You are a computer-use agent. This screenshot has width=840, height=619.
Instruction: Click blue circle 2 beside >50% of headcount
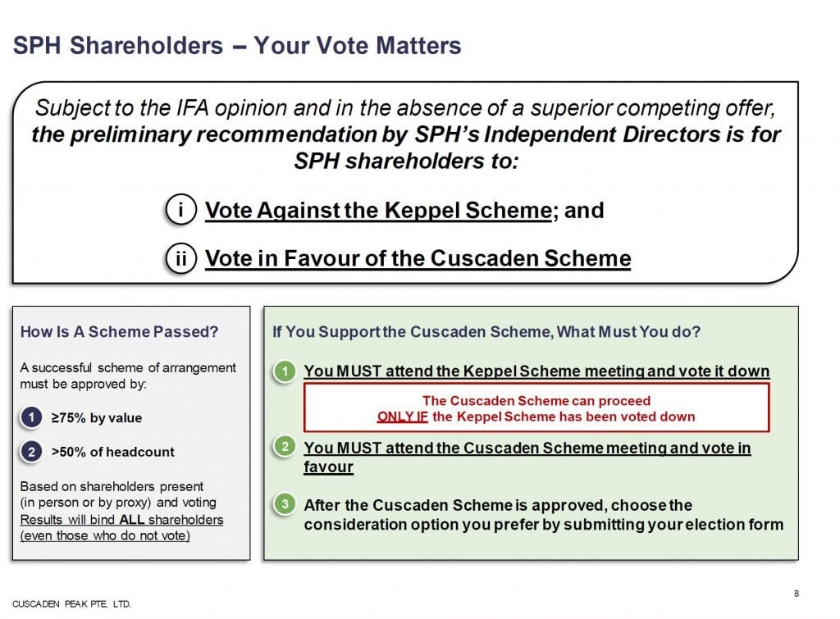tap(32, 452)
